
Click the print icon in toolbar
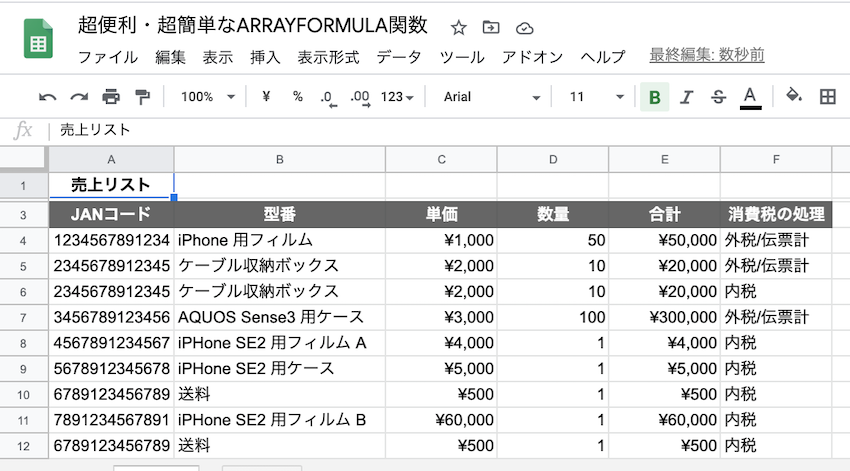[111, 97]
